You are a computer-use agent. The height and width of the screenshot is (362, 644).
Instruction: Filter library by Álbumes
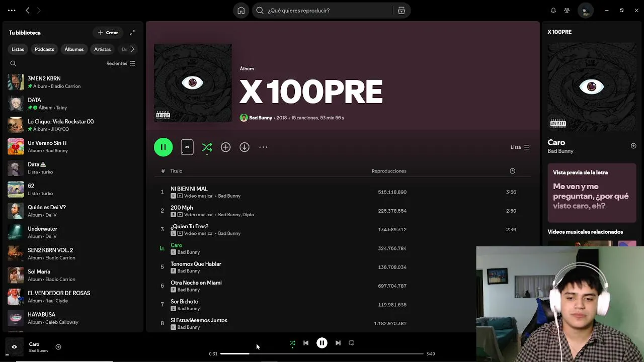click(x=74, y=49)
